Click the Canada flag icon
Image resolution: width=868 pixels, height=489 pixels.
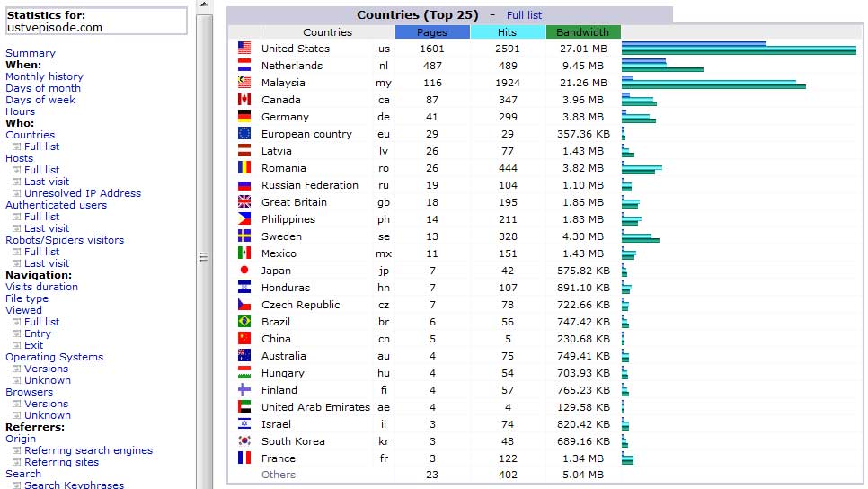point(244,100)
